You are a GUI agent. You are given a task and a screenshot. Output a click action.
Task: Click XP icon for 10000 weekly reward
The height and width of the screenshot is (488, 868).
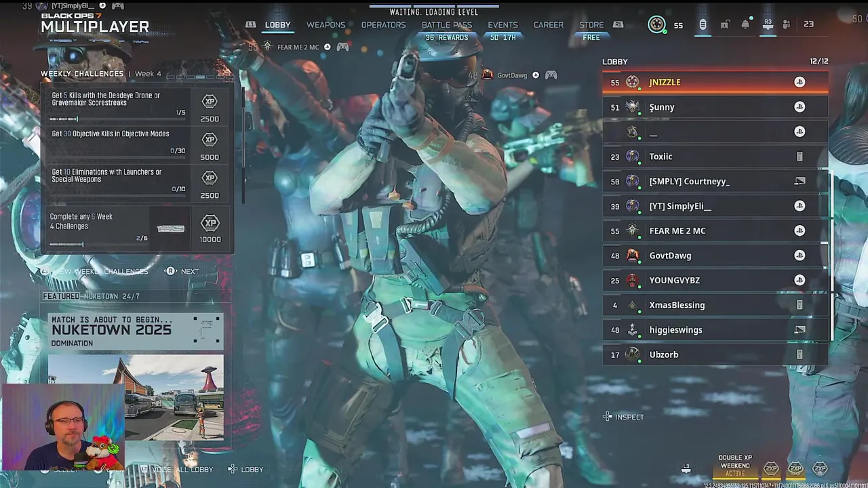pyautogui.click(x=210, y=222)
